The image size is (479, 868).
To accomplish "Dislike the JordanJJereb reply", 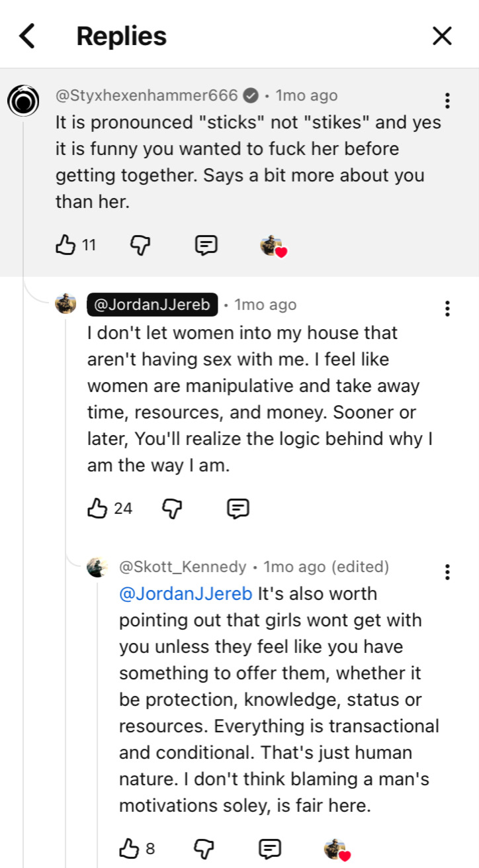I will tap(172, 508).
